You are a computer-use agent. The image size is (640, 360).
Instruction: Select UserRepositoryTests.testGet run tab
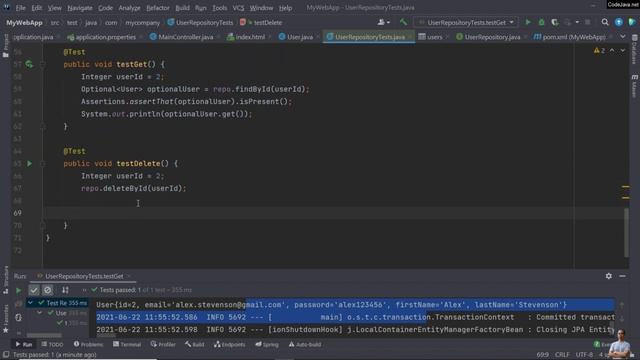pos(84,276)
